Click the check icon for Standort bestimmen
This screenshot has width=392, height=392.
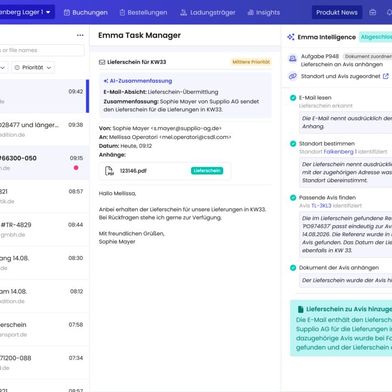[x=293, y=144]
